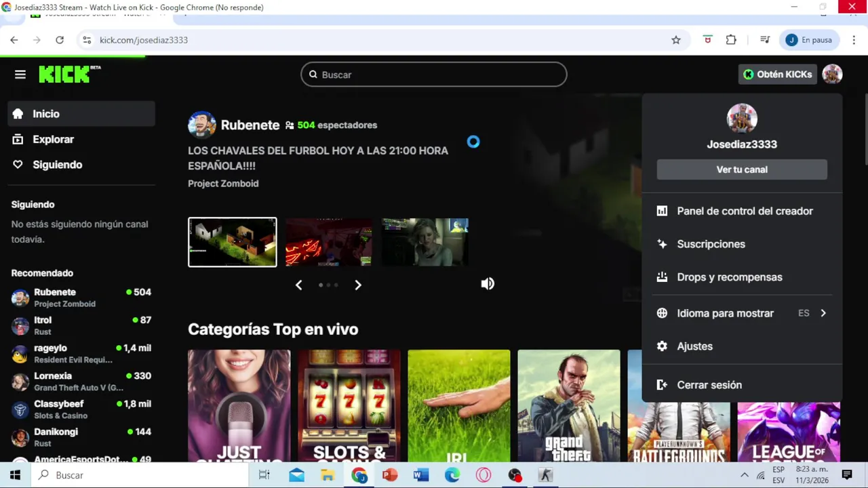Select first featured stream thumbnail
Viewport: 868px width, 488px height.
(233, 242)
